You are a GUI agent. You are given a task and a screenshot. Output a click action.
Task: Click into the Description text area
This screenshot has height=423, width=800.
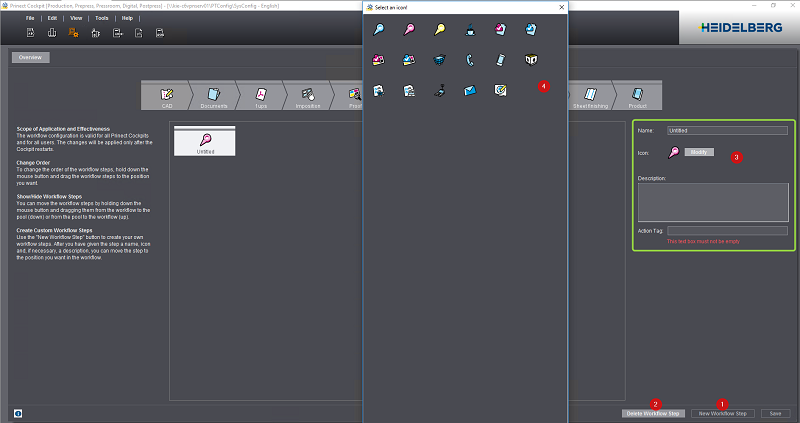click(x=713, y=202)
